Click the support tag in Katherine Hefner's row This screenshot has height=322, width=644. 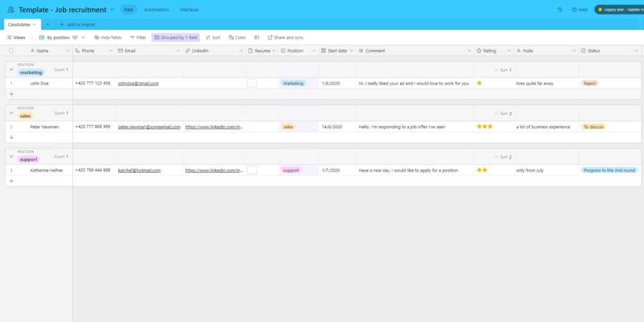coord(291,170)
